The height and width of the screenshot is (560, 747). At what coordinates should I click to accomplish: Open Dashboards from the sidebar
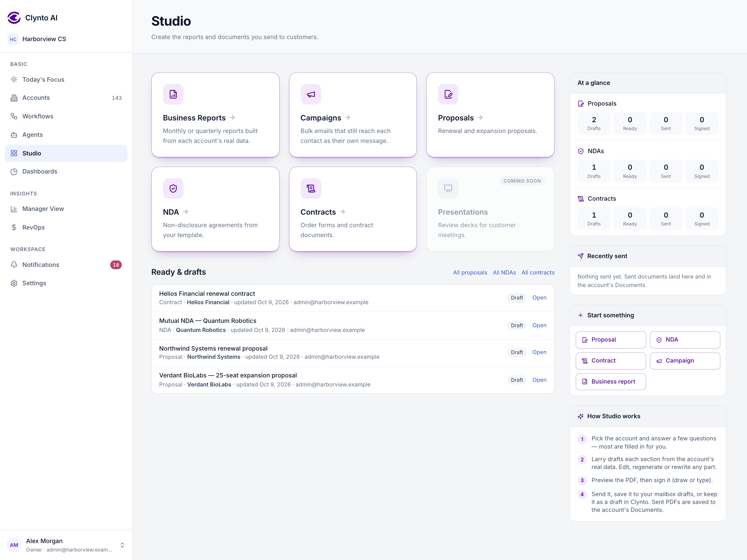coord(66,171)
